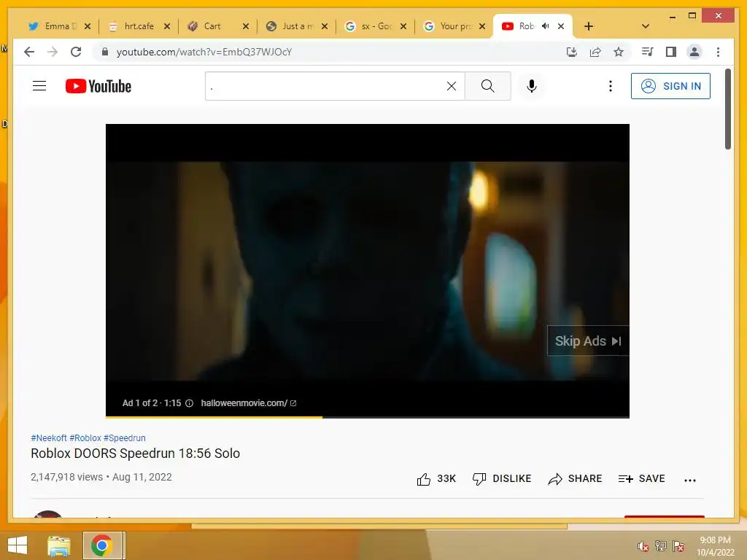Open the YouTube guide hamburger menu
This screenshot has width=747, height=560.
(39, 86)
